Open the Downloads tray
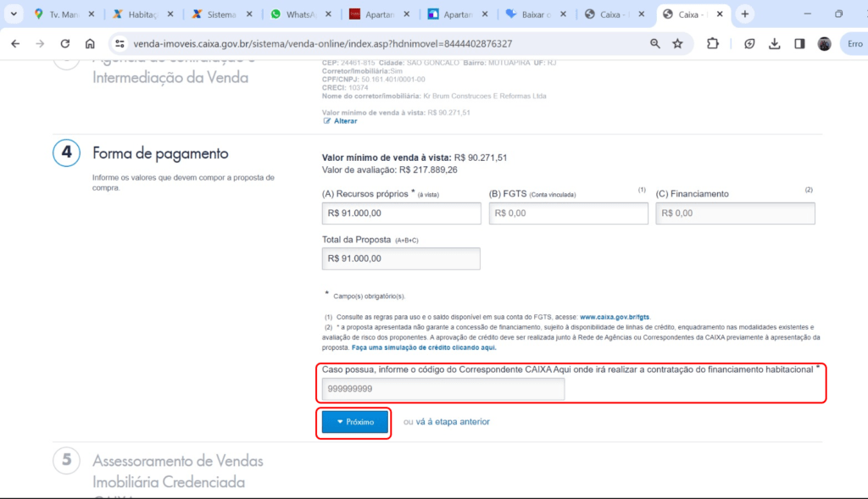 [775, 44]
